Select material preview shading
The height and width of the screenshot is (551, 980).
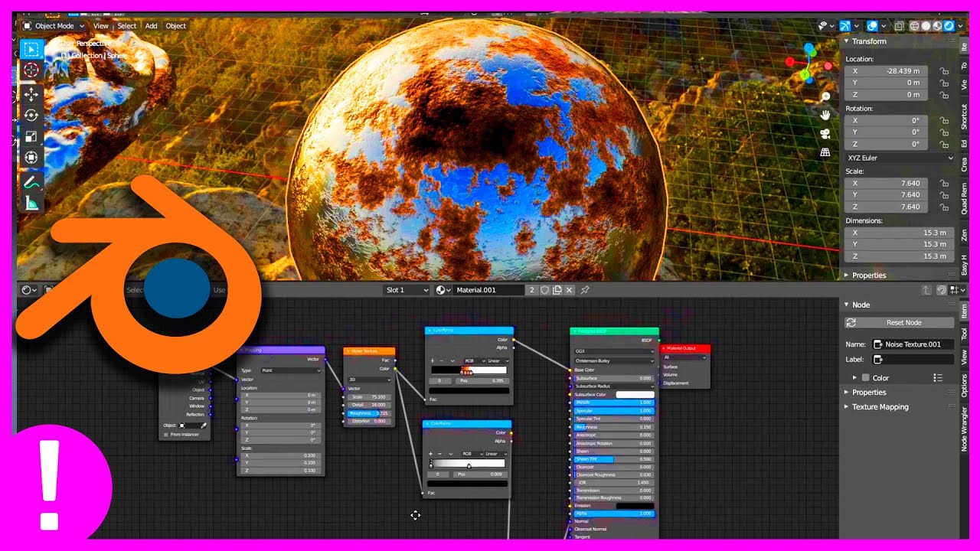(937, 26)
